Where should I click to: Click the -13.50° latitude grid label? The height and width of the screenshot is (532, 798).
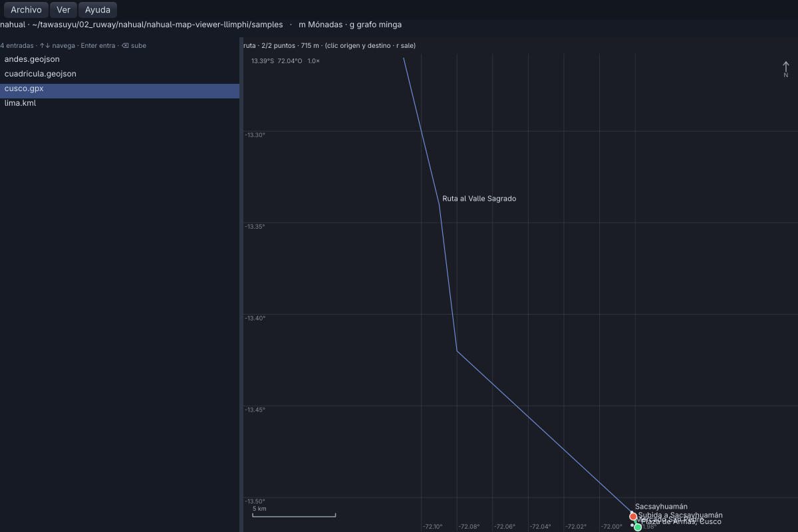pos(255,501)
